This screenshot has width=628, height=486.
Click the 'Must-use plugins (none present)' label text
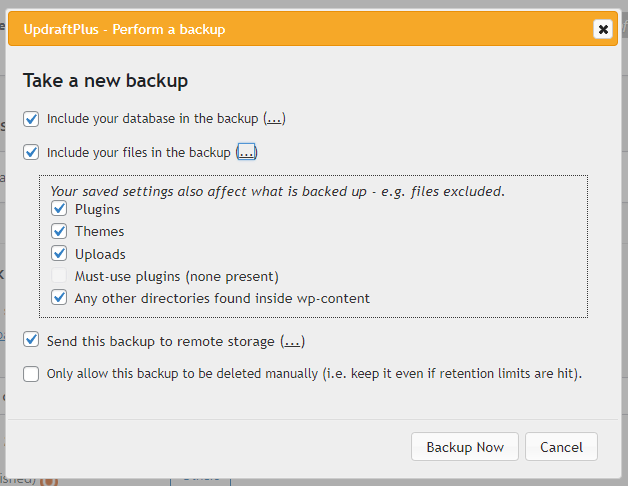[x=176, y=276]
